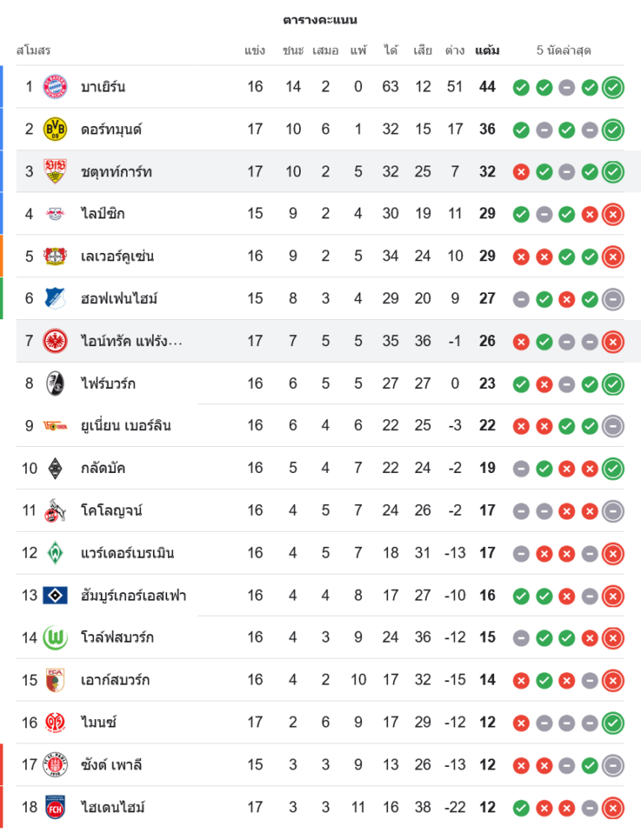The image size is (641, 840).
Task: Click Hoffenheim's latest circled draw indicator
Action: tap(613, 298)
